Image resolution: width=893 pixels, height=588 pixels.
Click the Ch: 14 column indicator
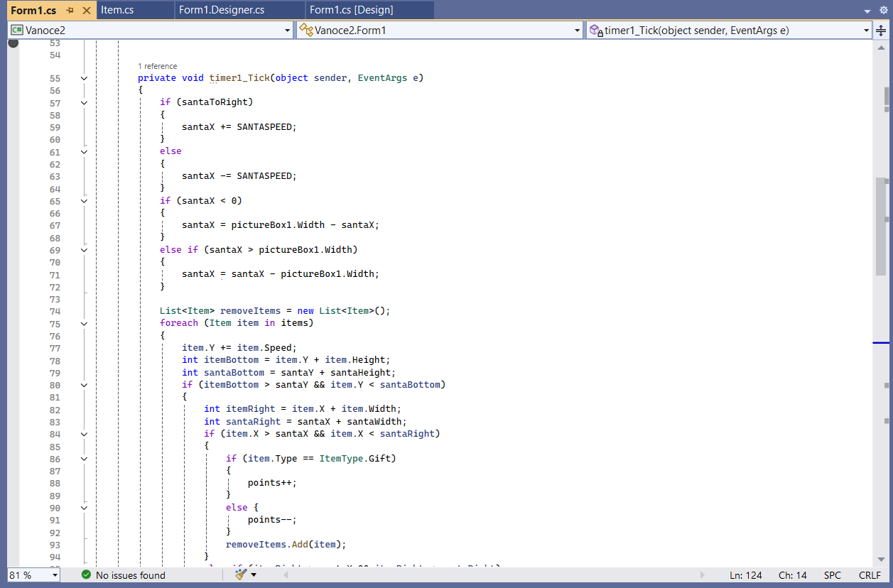pos(794,575)
